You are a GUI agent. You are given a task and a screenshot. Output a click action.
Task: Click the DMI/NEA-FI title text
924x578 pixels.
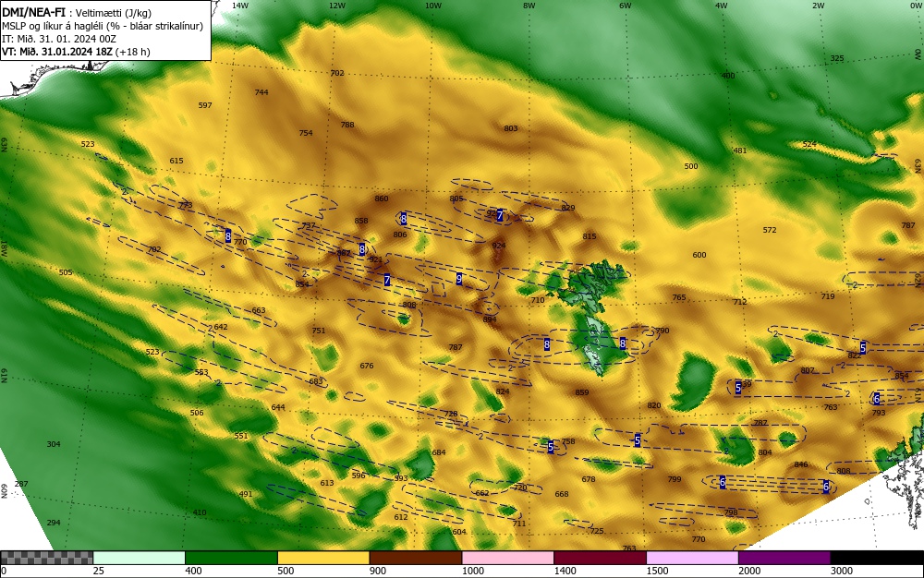point(33,12)
